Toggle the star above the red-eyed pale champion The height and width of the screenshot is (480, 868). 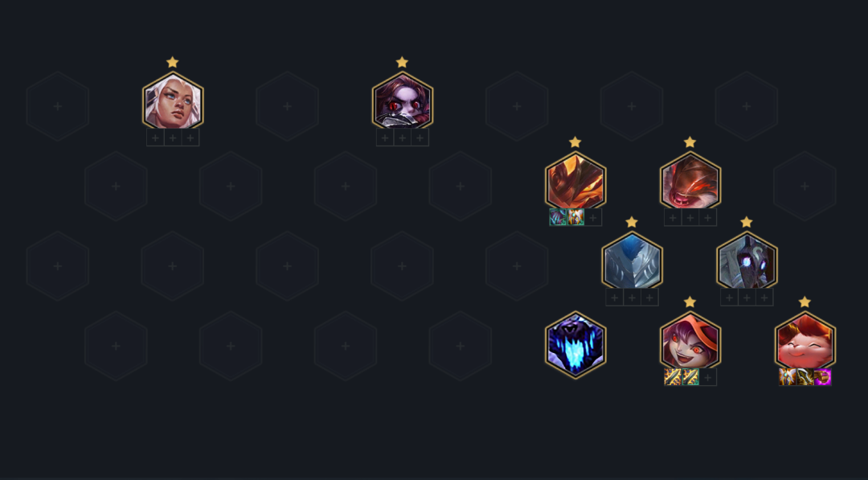point(403,62)
